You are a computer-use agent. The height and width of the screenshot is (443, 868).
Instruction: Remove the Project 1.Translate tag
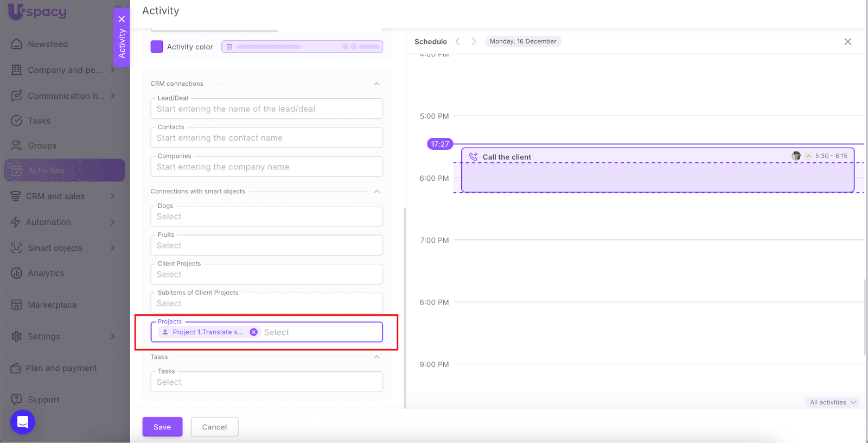pyautogui.click(x=253, y=332)
